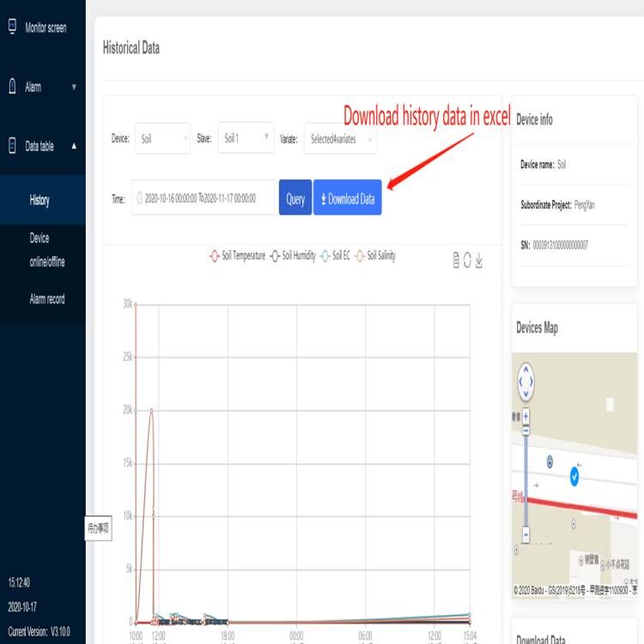Toggle Soil Humidity legend series
This screenshot has height=644, width=644.
pos(293,256)
